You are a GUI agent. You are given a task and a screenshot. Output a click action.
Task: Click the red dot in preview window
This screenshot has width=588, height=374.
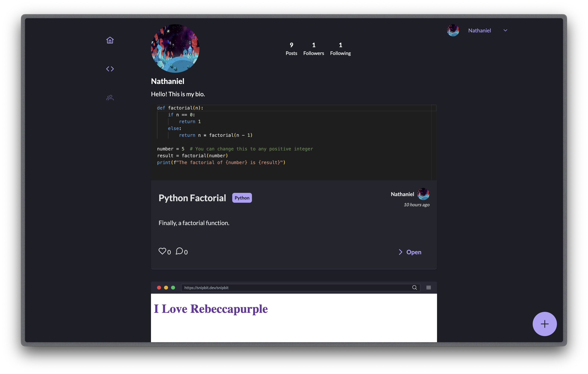click(x=159, y=288)
